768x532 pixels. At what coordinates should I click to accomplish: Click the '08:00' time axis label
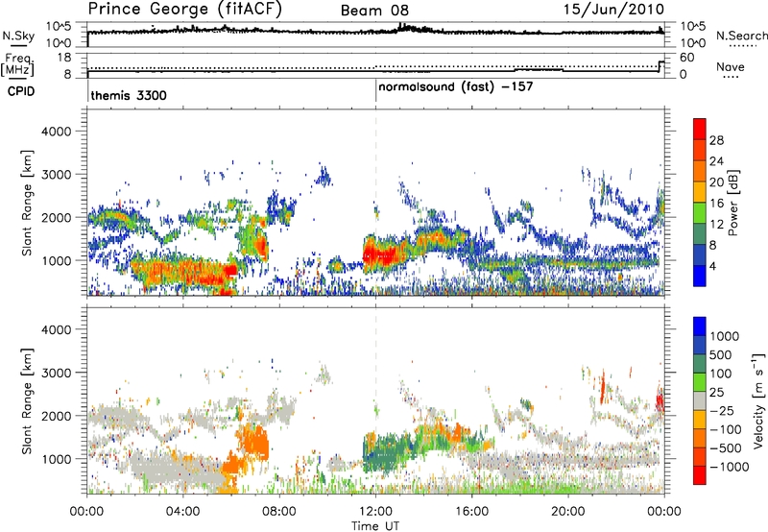click(x=279, y=512)
